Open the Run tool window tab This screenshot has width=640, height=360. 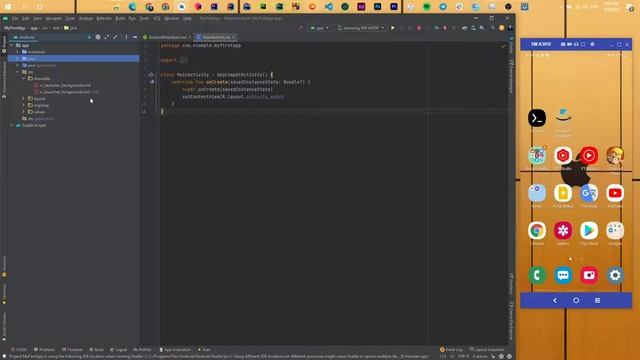(204, 349)
